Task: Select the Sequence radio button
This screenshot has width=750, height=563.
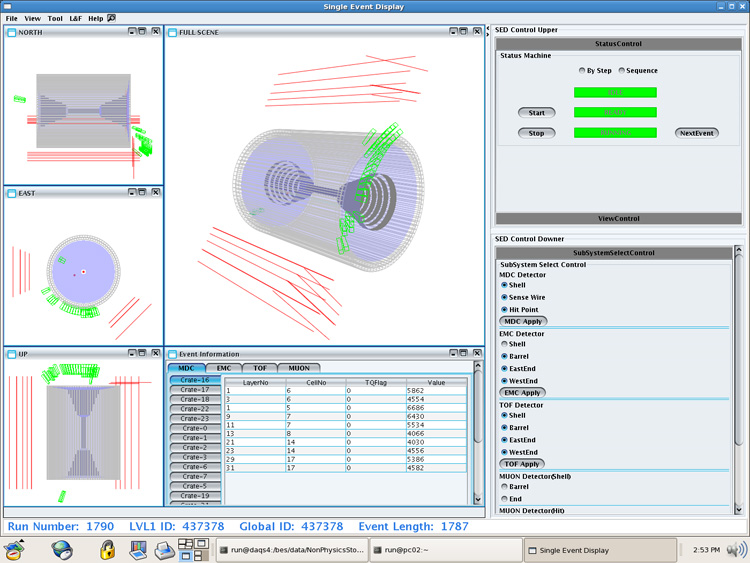Action: click(x=622, y=71)
